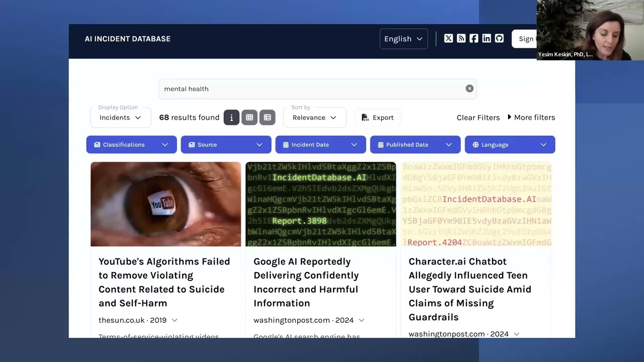Image resolution: width=644 pixels, height=362 pixels.
Task: Open the Report.4204 yellow thumbnail
Action: [x=476, y=204]
